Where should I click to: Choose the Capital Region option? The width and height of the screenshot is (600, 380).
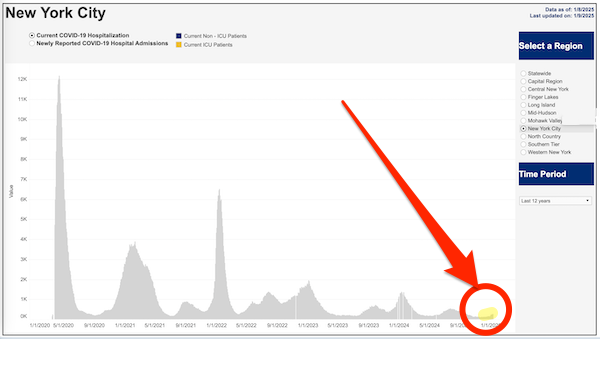tap(523, 82)
